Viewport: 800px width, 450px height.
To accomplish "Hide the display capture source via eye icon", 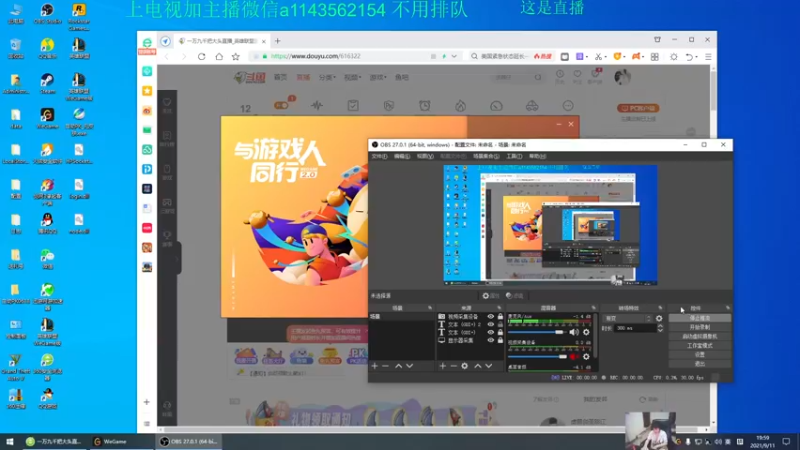I will (x=490, y=340).
